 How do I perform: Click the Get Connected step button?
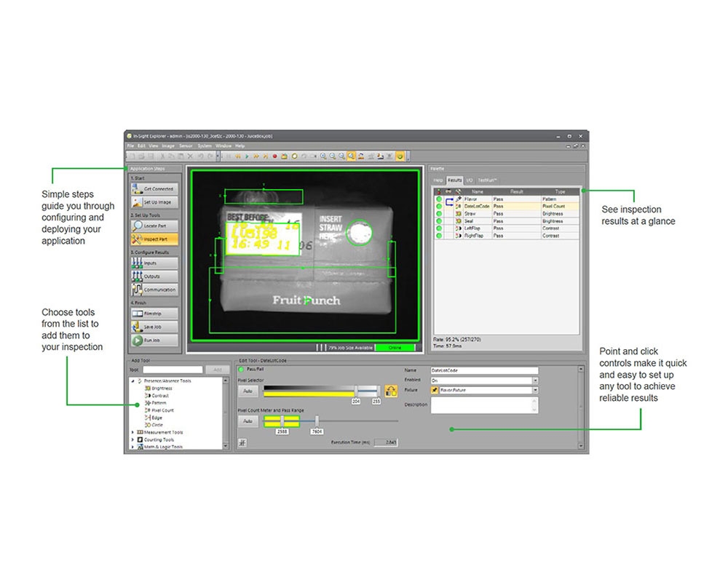tap(153, 189)
